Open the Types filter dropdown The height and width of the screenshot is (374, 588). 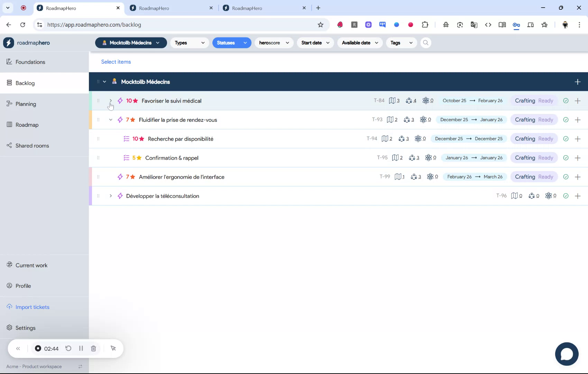coord(189,43)
